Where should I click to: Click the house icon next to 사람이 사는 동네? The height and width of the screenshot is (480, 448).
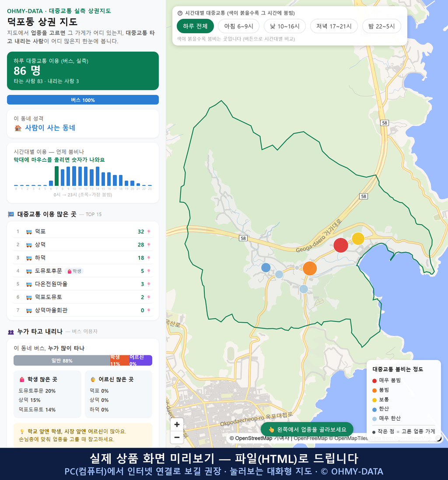tap(18, 128)
